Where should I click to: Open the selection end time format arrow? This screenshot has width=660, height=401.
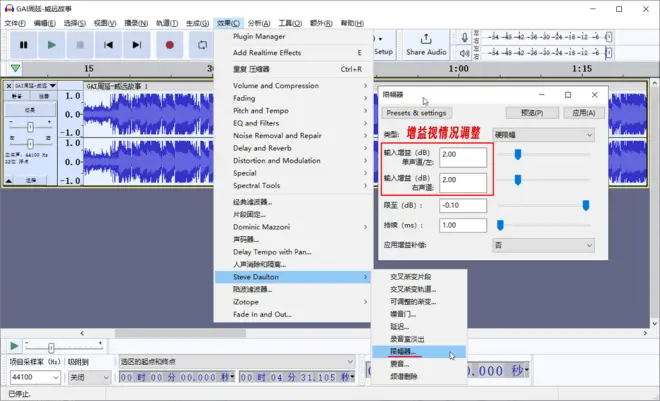(352, 377)
